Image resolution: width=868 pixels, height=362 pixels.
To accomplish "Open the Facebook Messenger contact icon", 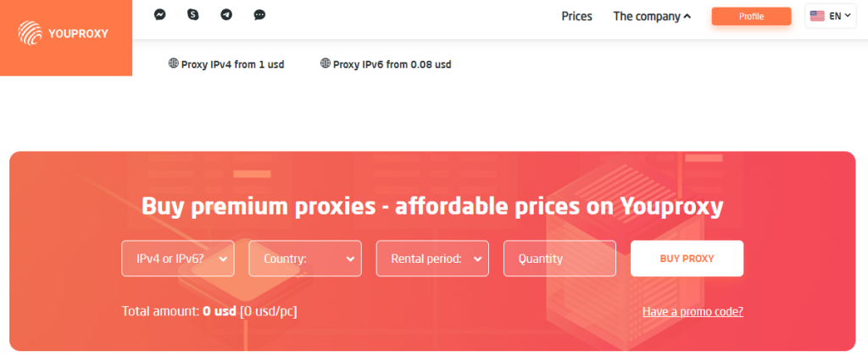I will (159, 15).
